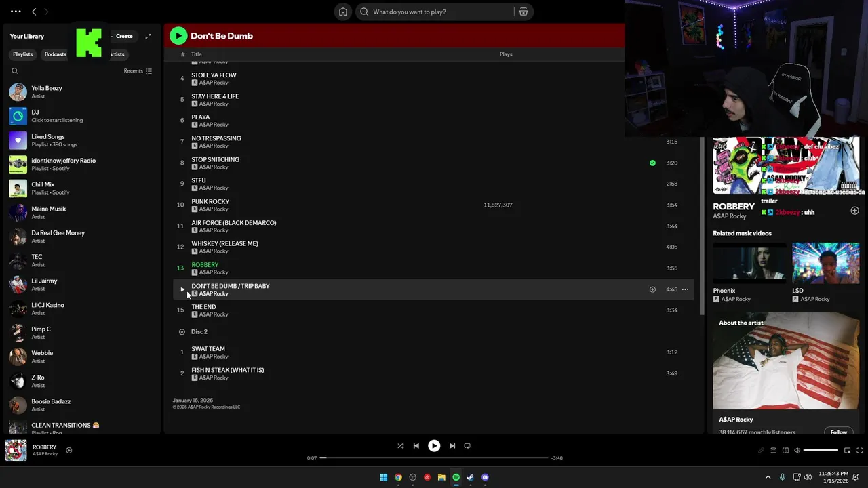868x488 pixels.
Task: Play the Don't Be Dumb album with the green button
Action: (x=178, y=36)
